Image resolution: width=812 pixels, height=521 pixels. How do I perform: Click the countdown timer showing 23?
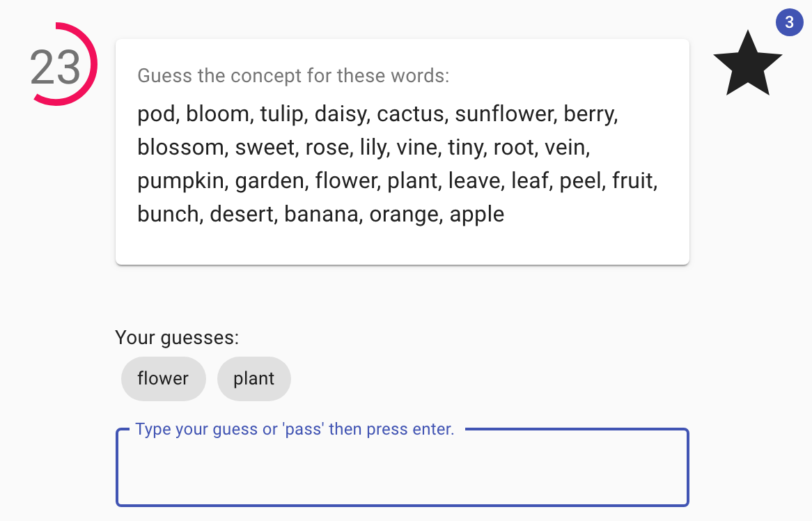click(56, 68)
